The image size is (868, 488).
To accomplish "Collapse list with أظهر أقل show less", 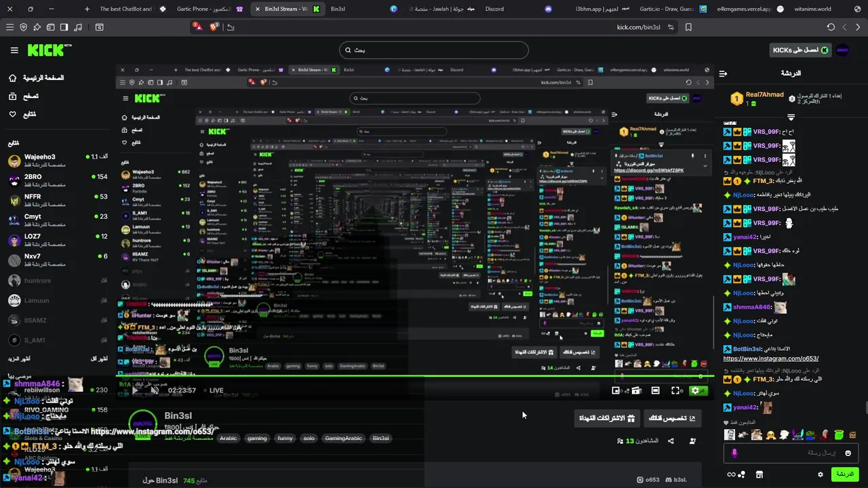I will click(99, 359).
